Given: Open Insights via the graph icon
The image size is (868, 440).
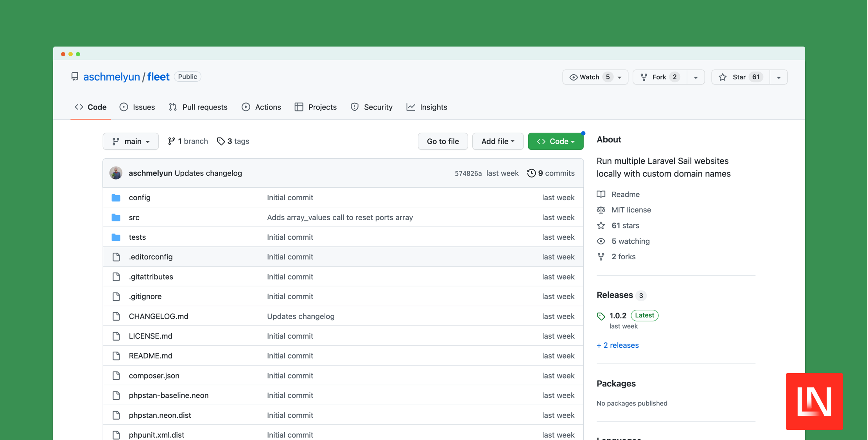Looking at the screenshot, I should tap(410, 107).
